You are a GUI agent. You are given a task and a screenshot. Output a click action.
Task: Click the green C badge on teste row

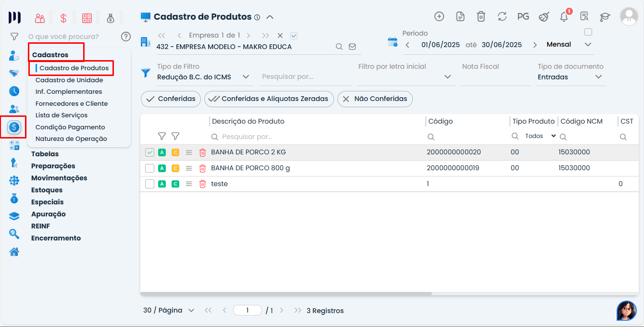(x=175, y=184)
